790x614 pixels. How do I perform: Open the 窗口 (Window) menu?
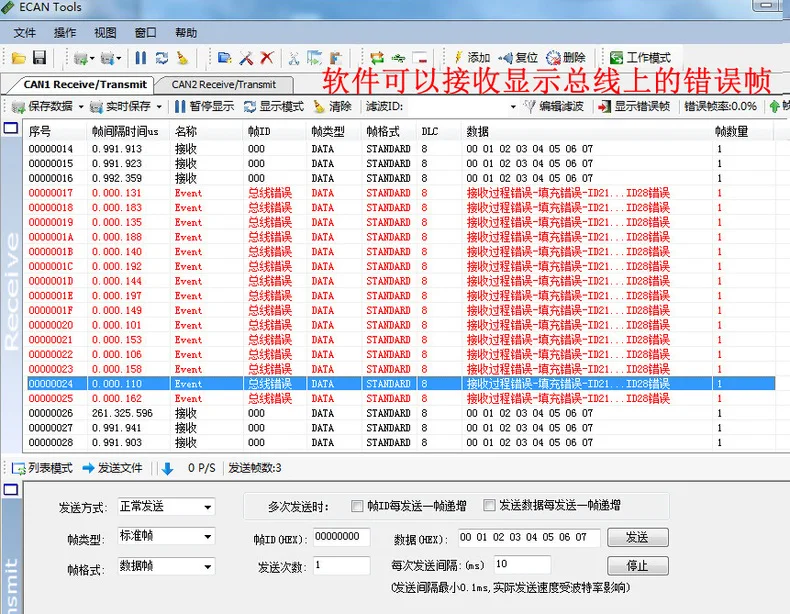[x=146, y=33]
